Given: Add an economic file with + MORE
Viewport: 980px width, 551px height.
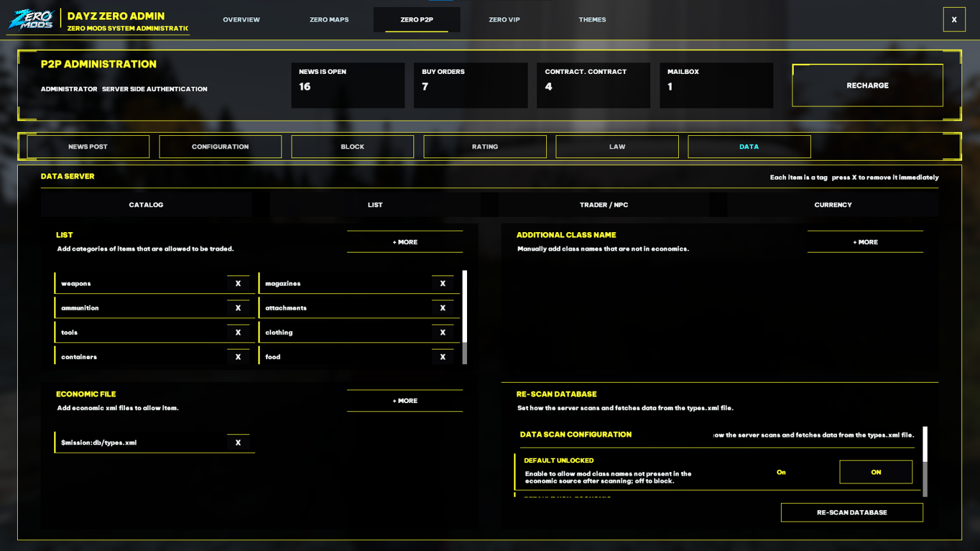Looking at the screenshot, I should [x=405, y=400].
